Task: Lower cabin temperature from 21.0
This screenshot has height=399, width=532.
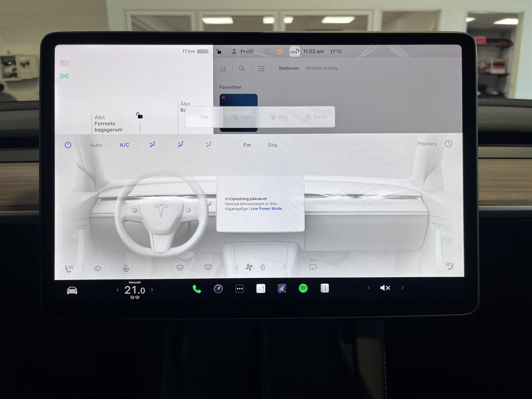Action: coord(118,290)
